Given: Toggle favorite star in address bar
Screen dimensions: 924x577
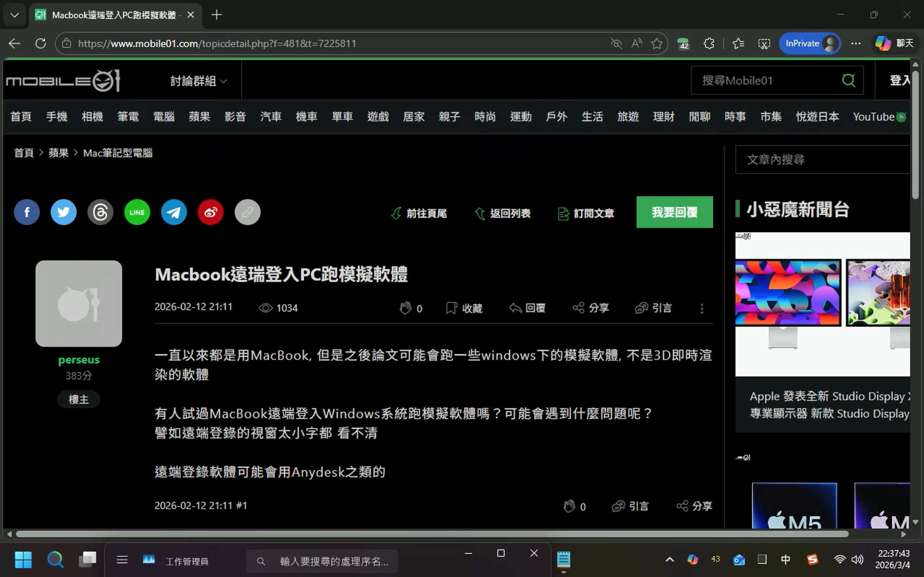Looking at the screenshot, I should click(657, 44).
